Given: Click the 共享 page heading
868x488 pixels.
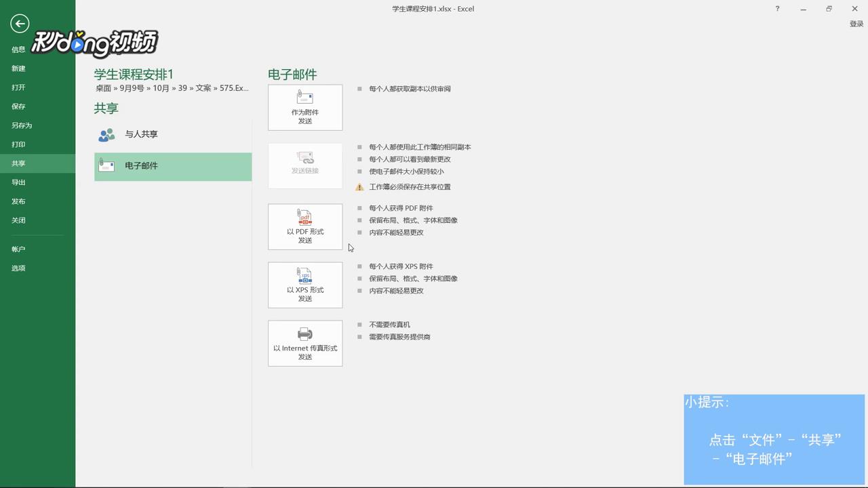Looking at the screenshot, I should coord(106,108).
